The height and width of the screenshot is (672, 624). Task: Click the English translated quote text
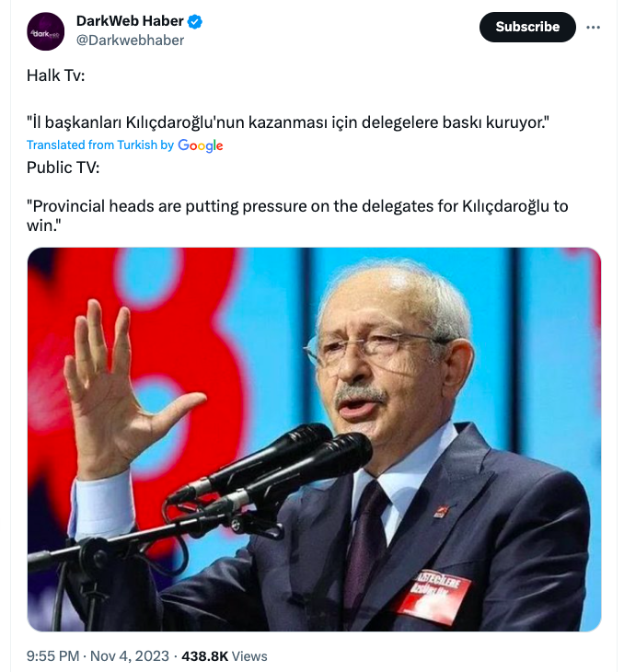pyautogui.click(x=297, y=215)
